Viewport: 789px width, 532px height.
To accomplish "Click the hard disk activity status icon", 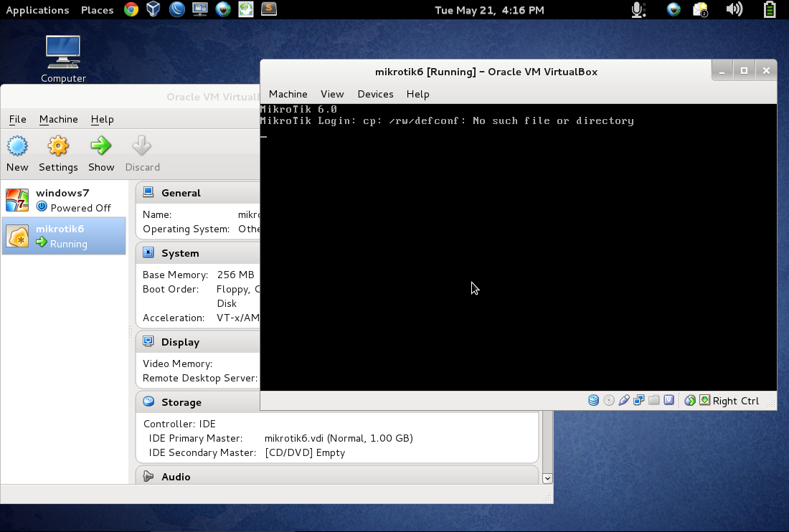I will pos(594,400).
